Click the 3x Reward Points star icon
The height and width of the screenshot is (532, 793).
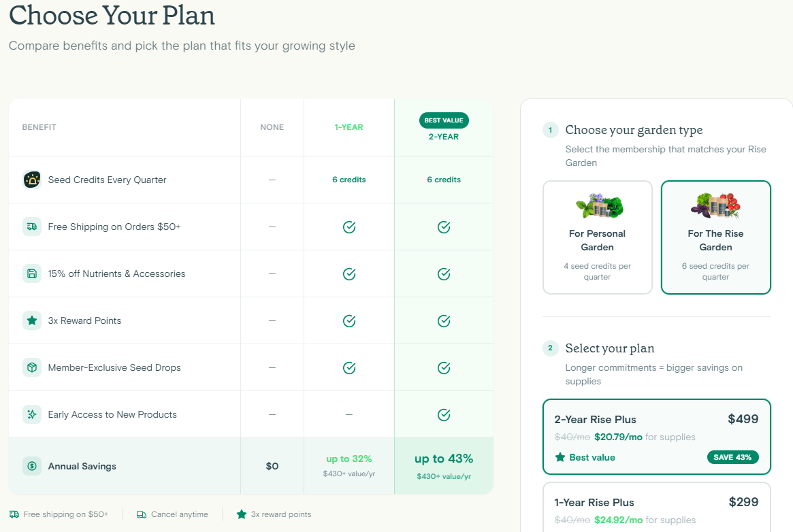tap(32, 320)
